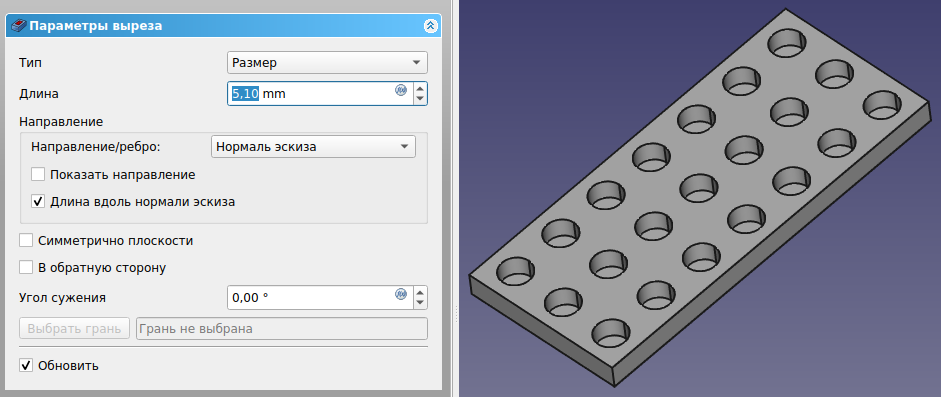The image size is (941, 397).
Task: Uncheck Длина вдоль нормали эскиза
Action: point(38,201)
